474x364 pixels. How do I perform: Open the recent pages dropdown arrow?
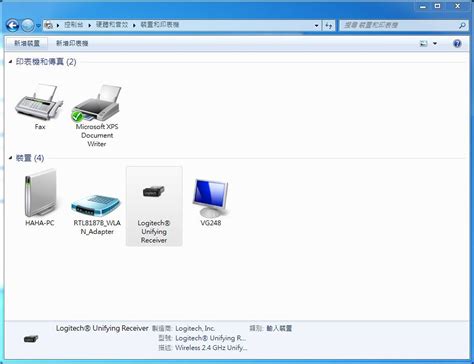click(x=38, y=25)
